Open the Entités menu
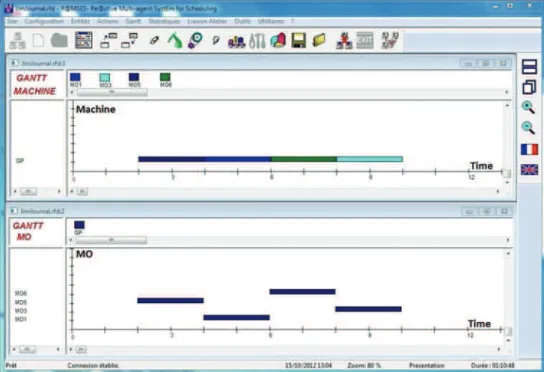 click(80, 21)
